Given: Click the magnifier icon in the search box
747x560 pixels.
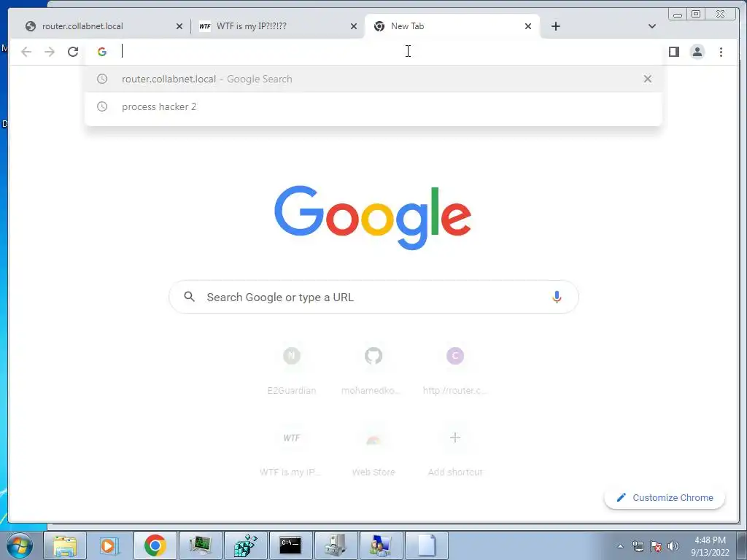Looking at the screenshot, I should (189, 297).
